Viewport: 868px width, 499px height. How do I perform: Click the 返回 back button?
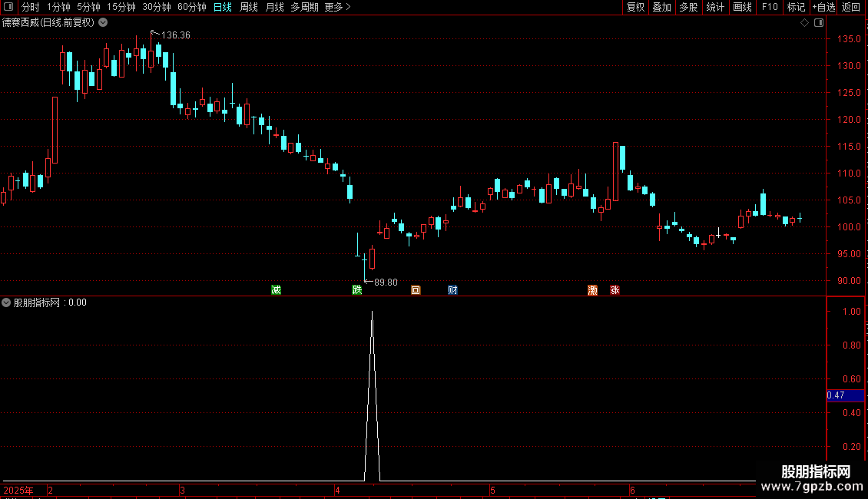851,7
